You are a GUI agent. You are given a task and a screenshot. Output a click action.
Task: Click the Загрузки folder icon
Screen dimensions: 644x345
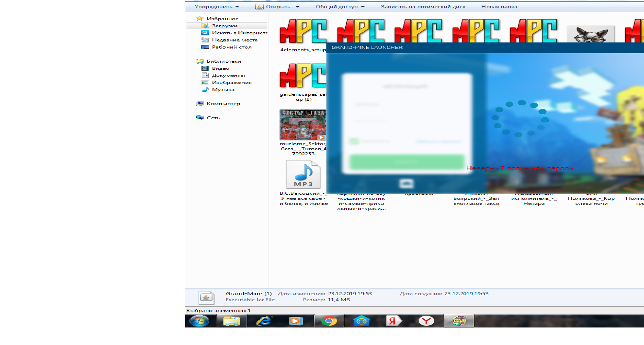pyautogui.click(x=205, y=26)
